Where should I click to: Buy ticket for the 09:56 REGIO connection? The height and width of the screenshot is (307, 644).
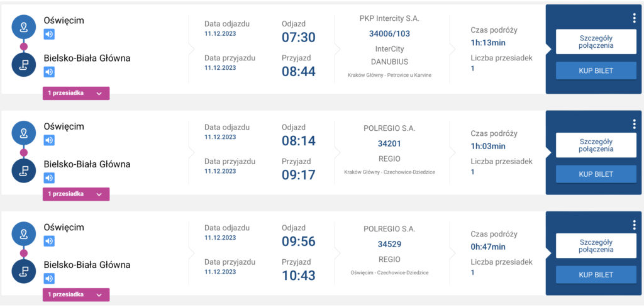tap(596, 275)
